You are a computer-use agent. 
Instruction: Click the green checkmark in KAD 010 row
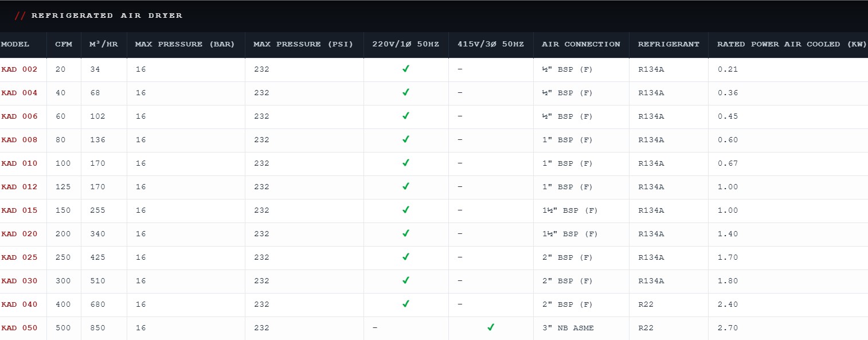406,163
